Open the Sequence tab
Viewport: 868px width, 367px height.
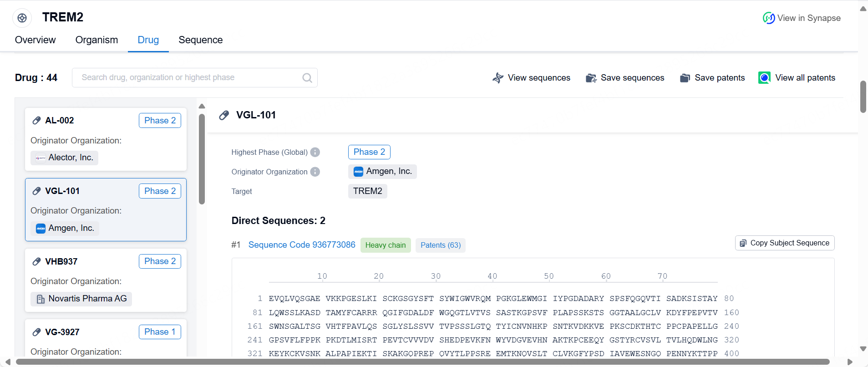pos(200,40)
